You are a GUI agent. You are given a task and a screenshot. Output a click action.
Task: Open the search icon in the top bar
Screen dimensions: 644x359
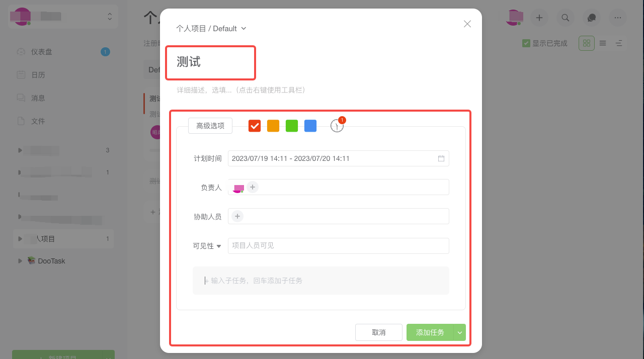point(566,18)
